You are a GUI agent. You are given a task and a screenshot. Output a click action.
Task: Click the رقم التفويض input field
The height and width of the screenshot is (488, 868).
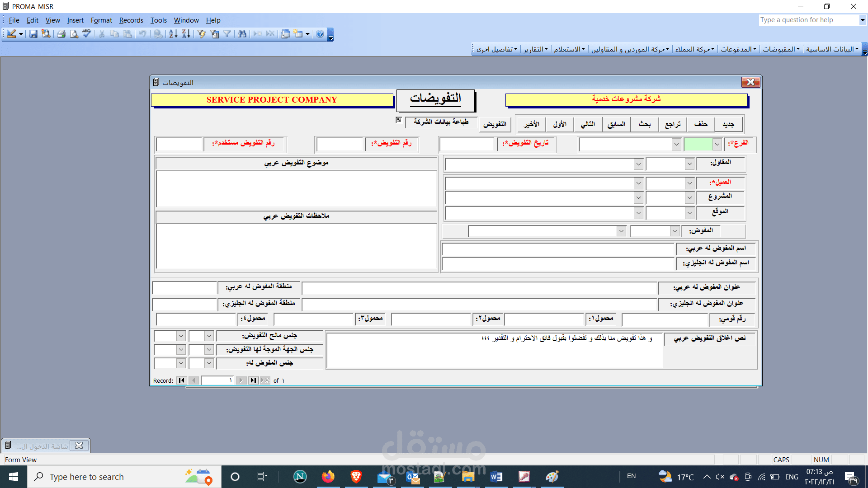coord(340,145)
